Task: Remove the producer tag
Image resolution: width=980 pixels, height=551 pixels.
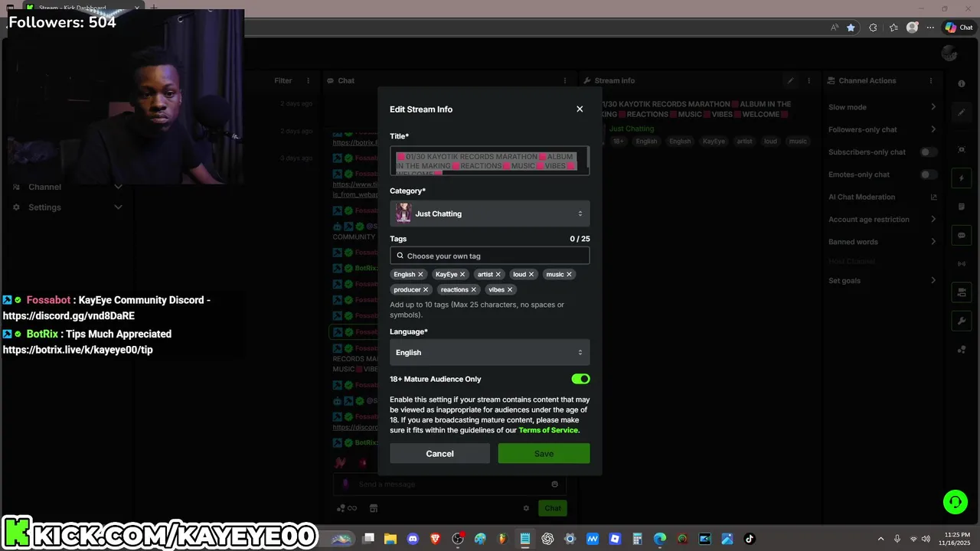Action: pos(426,289)
